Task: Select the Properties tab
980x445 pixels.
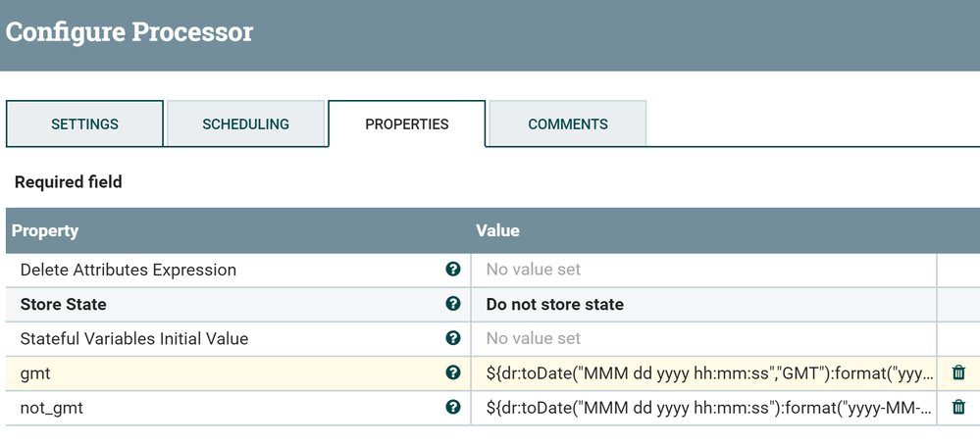Action: click(406, 124)
